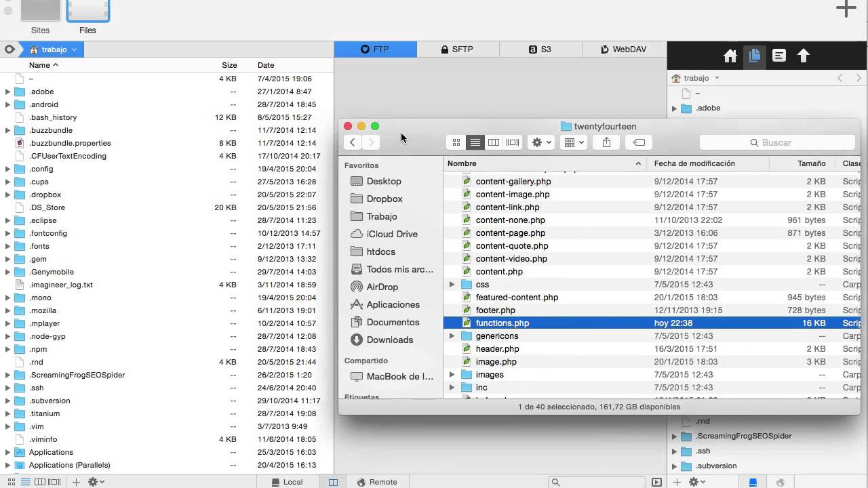Click the split-pane icon between Local and Remote
This screenshot has width=868, height=488.
[x=333, y=482]
